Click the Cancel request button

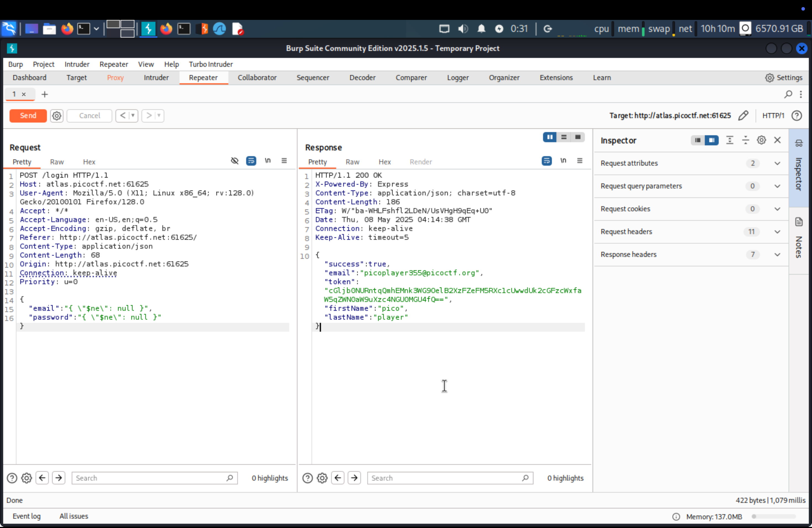[89, 116]
